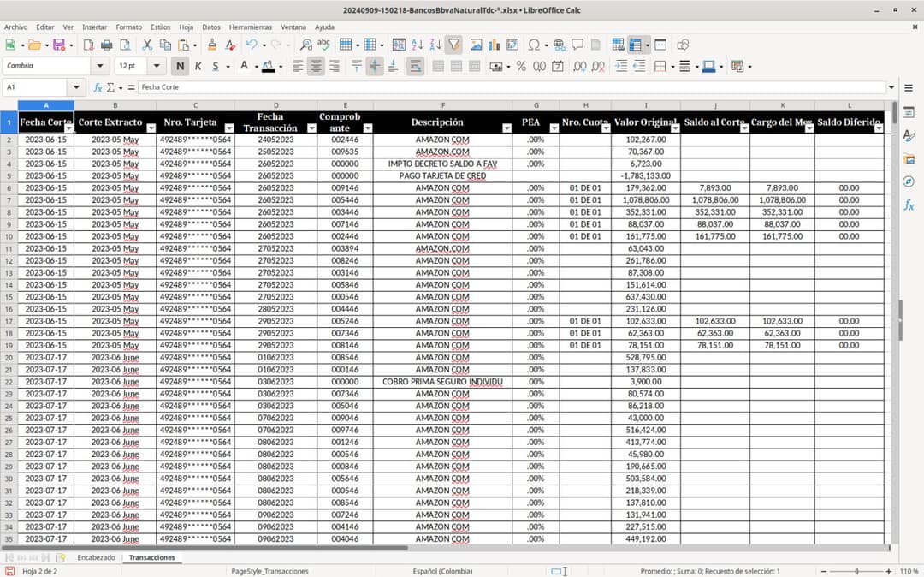Image resolution: width=924 pixels, height=577 pixels.
Task: Expand the formula bar dropdown arrow
Action: [891, 87]
